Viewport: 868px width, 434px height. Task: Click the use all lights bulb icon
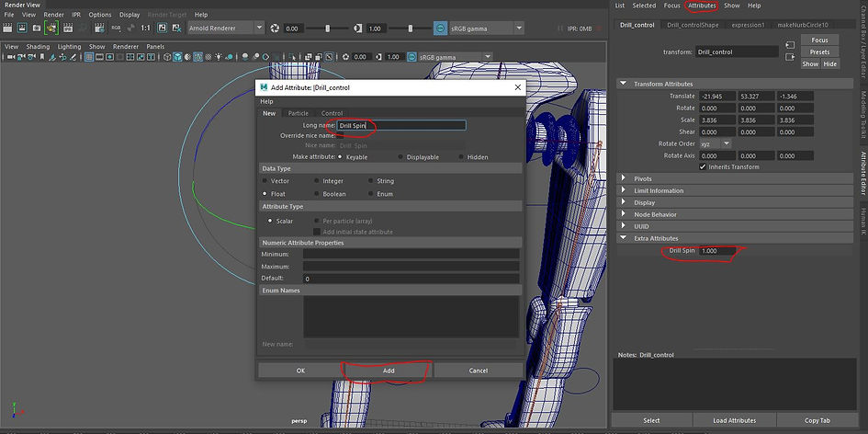pyautogui.click(x=219, y=56)
